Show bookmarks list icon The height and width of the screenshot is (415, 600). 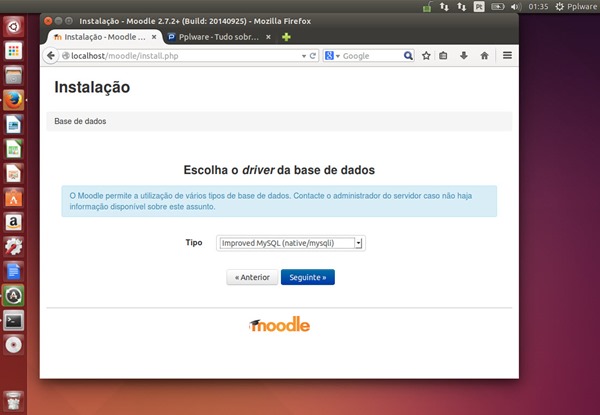[x=443, y=56]
